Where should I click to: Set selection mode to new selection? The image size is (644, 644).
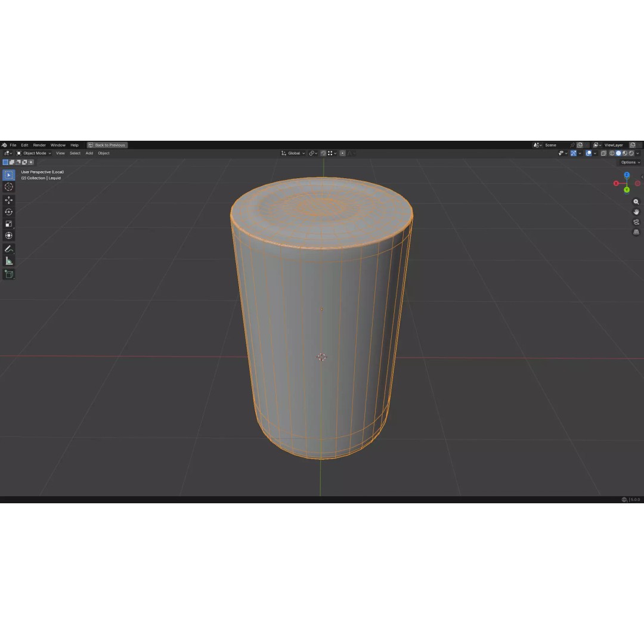pyautogui.click(x=5, y=162)
